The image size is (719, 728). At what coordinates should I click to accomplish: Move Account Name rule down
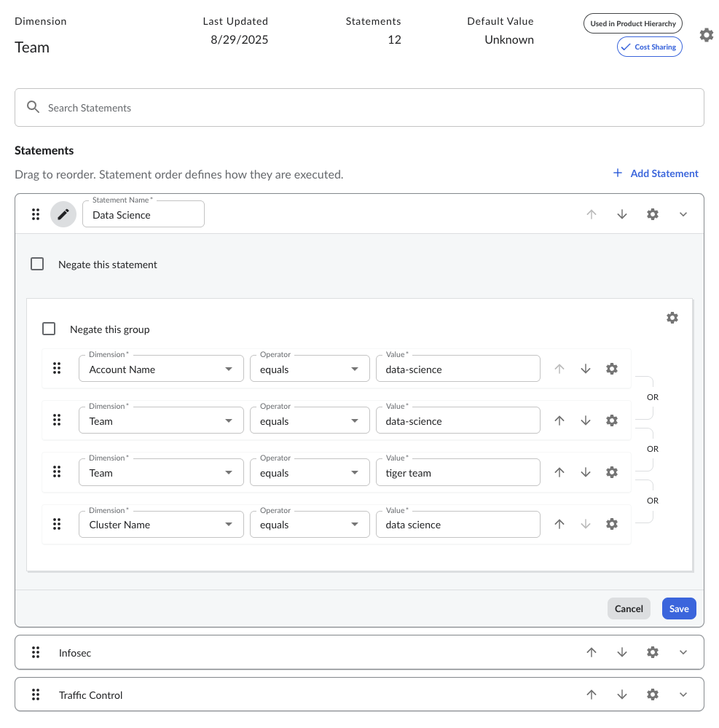[x=586, y=369]
